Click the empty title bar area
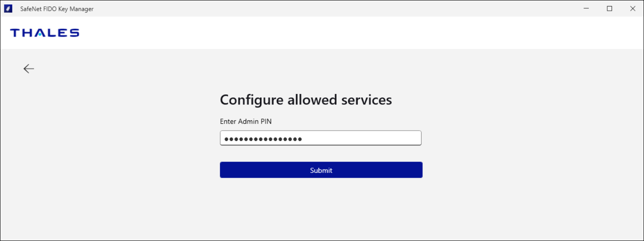Screen dimensions: 644x241 [324, 9]
